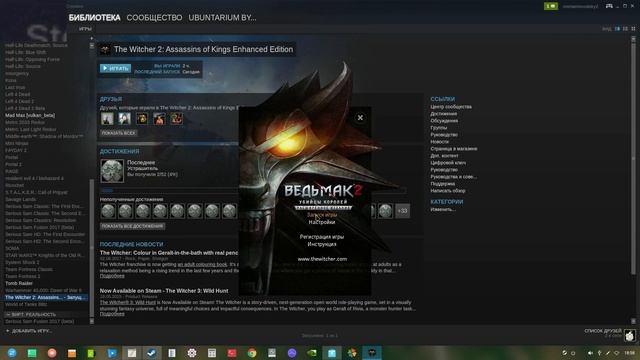The image size is (640, 360).
Task: Click the first unearned achievement medallion
Action: tap(108, 211)
